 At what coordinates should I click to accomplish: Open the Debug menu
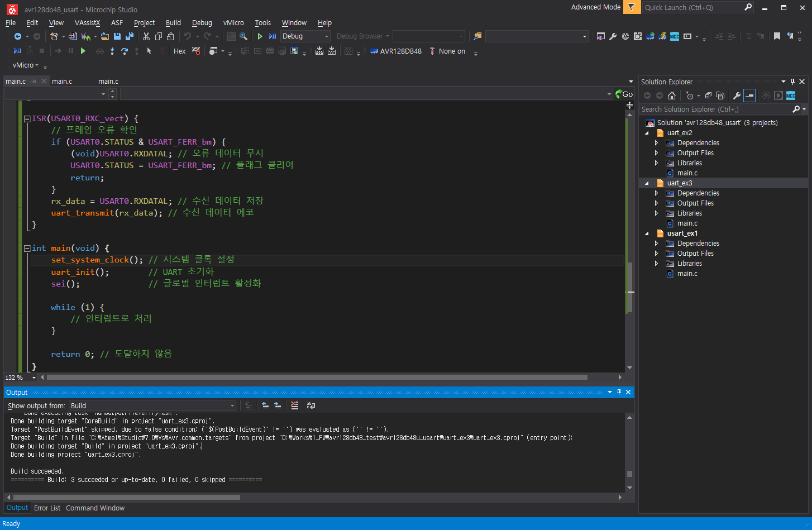pyautogui.click(x=202, y=23)
